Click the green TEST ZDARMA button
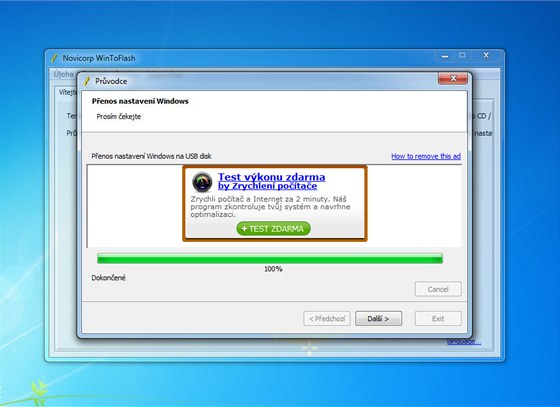 274,228
